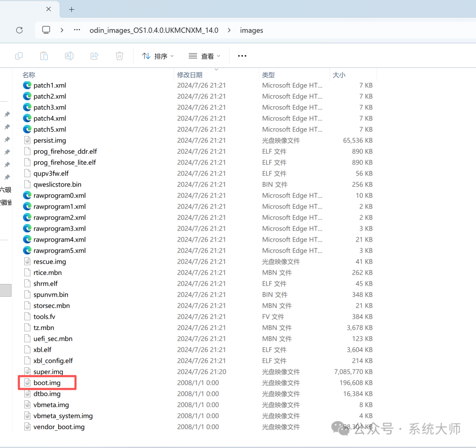Open the 查看 view dropdown
Image resolution: width=476 pixels, height=448 pixels.
point(204,56)
